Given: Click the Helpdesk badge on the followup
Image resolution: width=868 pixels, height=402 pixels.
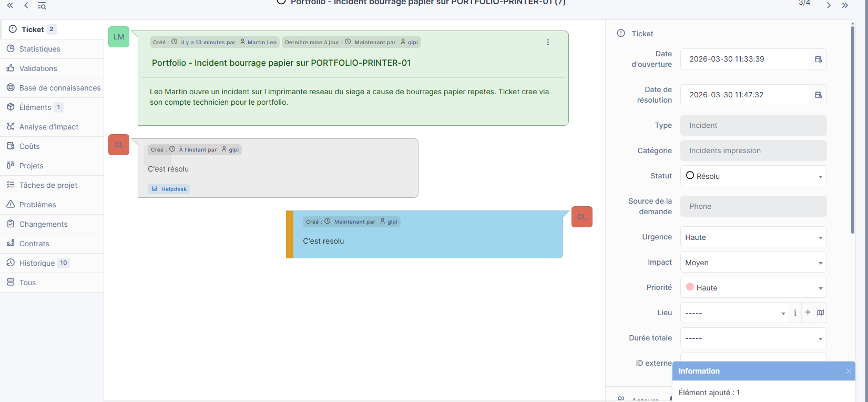Looking at the screenshot, I should 169,189.
